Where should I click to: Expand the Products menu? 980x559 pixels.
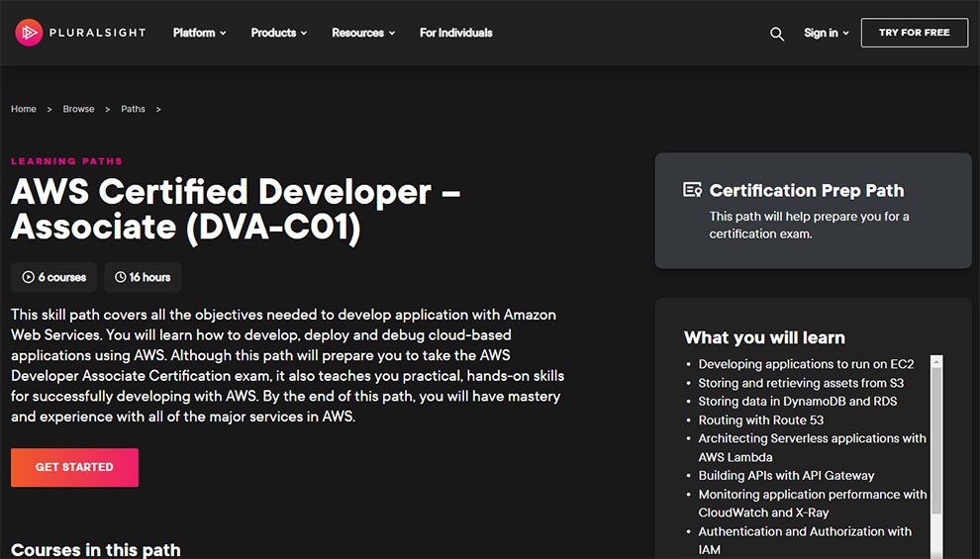coord(279,33)
